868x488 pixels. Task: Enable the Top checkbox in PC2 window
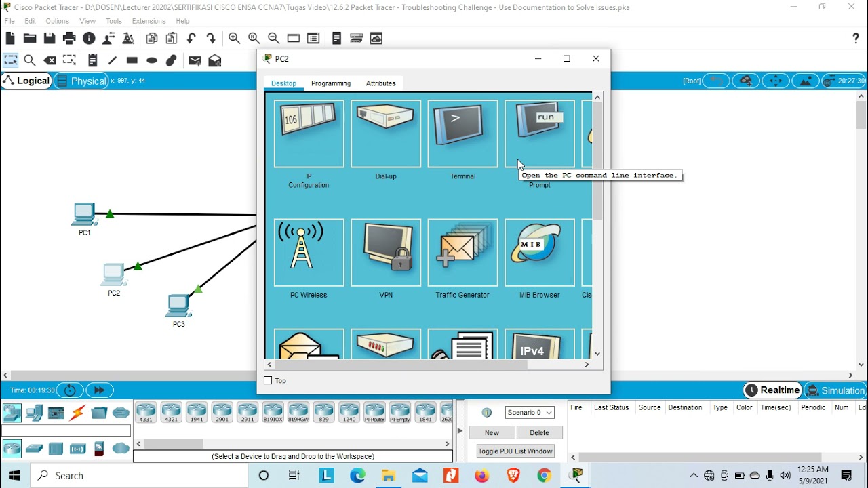268,381
